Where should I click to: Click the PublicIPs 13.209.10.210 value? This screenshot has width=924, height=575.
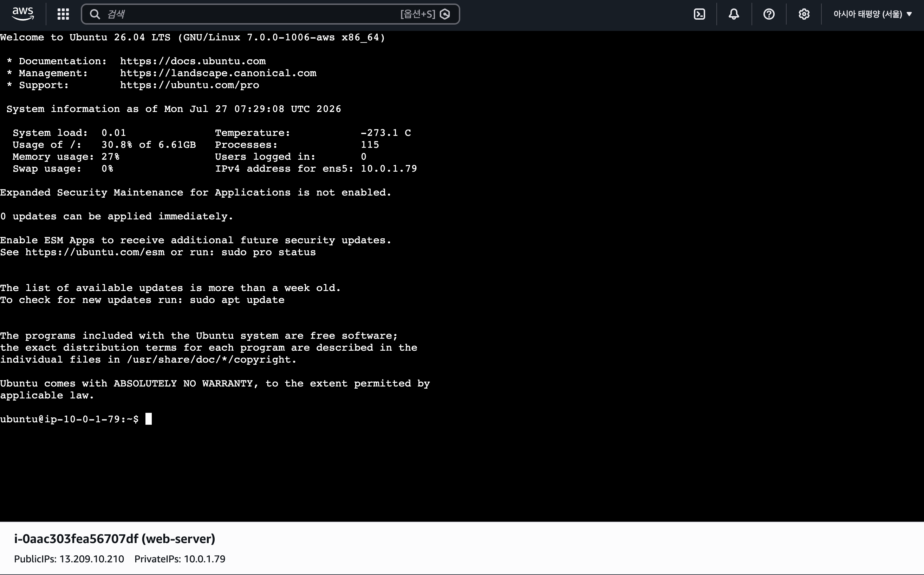point(92,559)
